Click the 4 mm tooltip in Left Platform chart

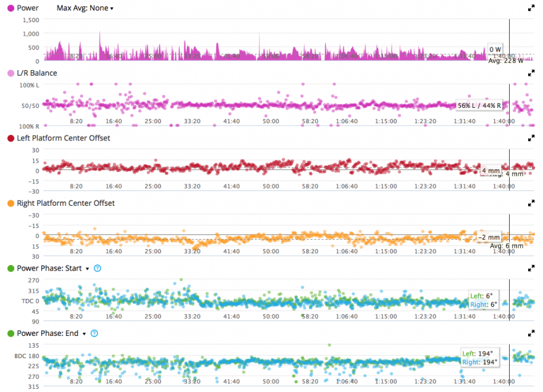coord(491,171)
